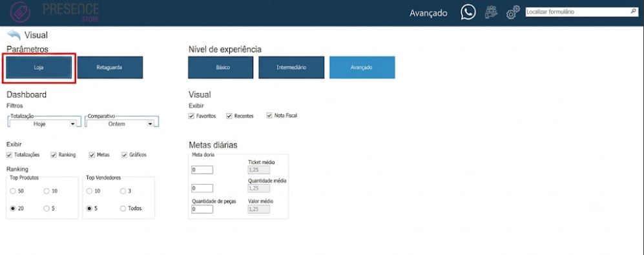Toggle the Ranking checkbox
The width and height of the screenshot is (644, 255).
pos(54,155)
